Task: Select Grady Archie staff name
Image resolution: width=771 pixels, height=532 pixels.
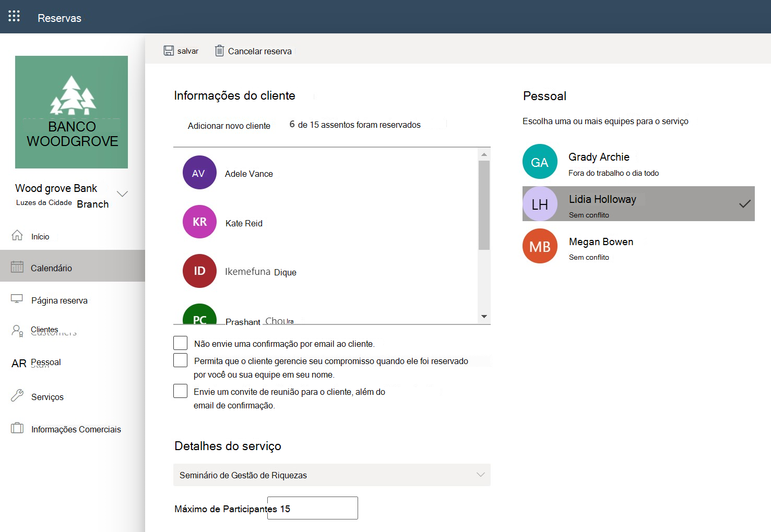Action: (599, 157)
